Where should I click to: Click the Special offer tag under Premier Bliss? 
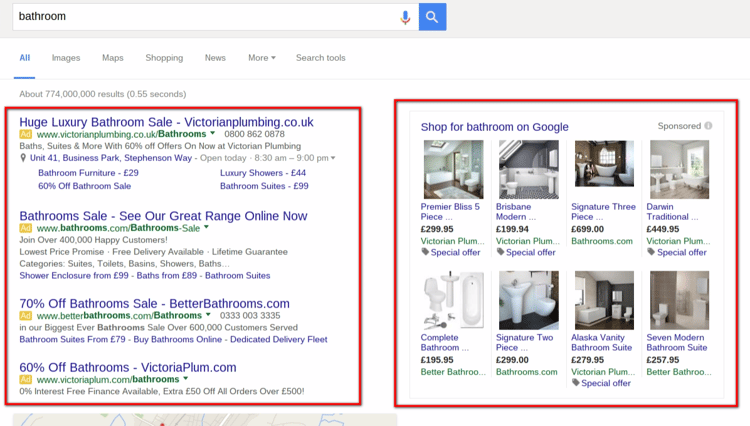pyautogui.click(x=451, y=253)
